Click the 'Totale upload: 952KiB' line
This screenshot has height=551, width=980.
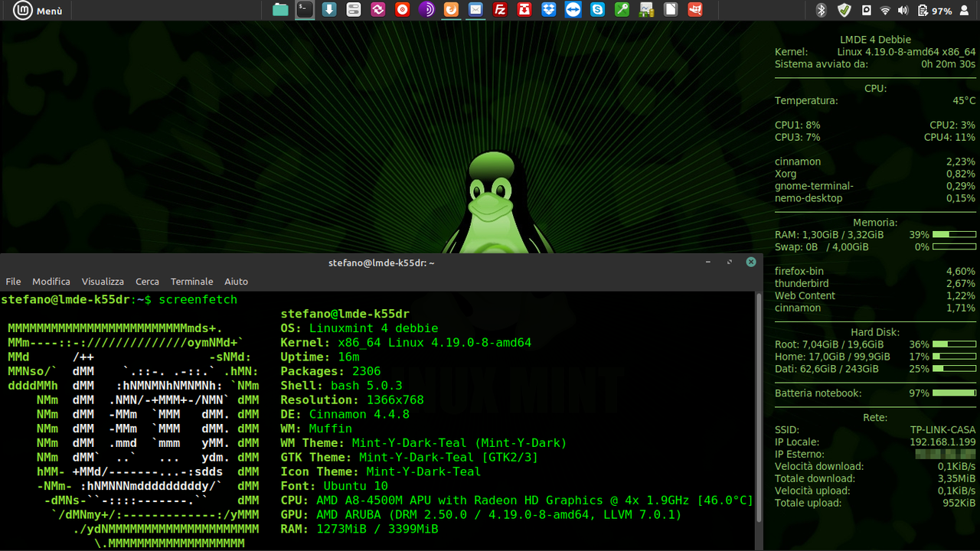pos(875,504)
